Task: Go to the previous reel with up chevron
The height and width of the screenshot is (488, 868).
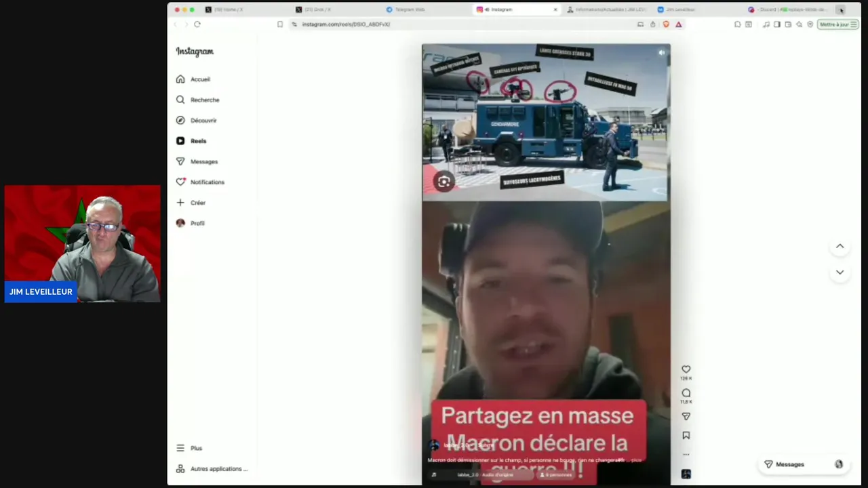Action: tap(840, 246)
